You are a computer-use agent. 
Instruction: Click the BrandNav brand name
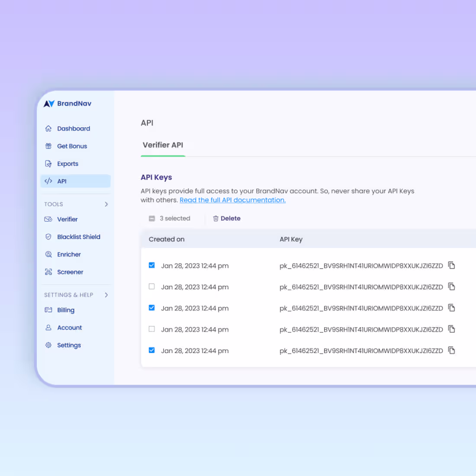click(x=74, y=103)
